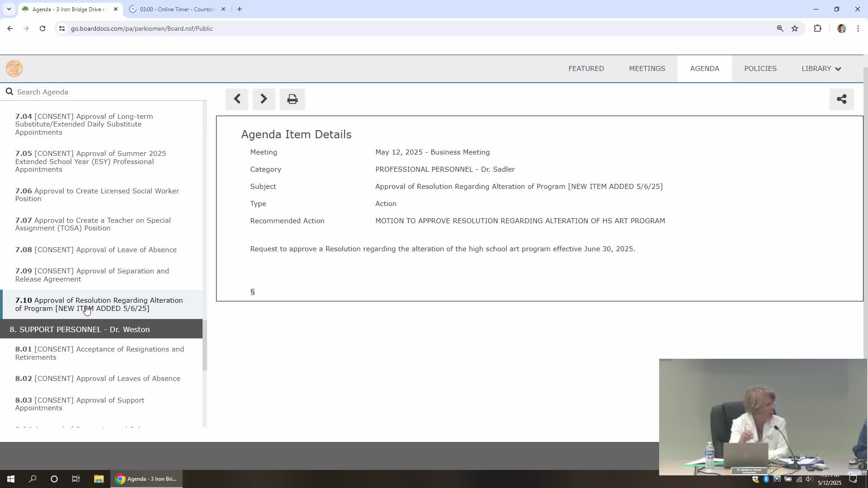The image size is (868, 488).
Task: Open the POLICIES tab
Action: click(760, 69)
